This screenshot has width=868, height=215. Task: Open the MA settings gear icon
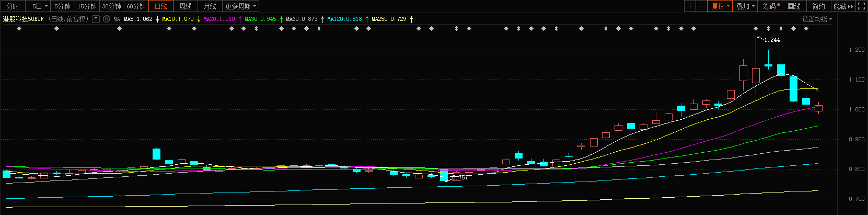coord(107,19)
